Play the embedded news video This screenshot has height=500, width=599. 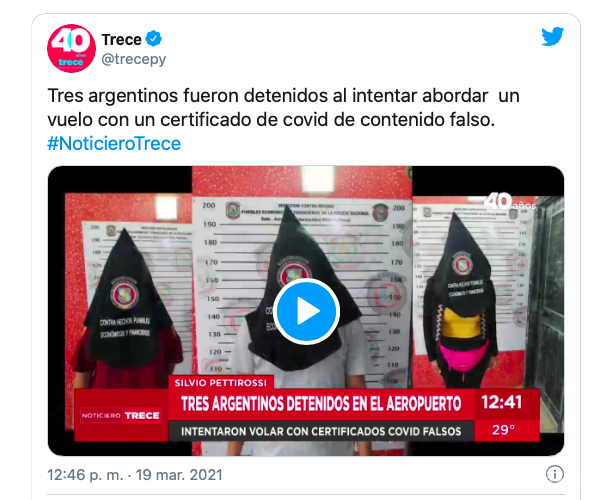306,311
